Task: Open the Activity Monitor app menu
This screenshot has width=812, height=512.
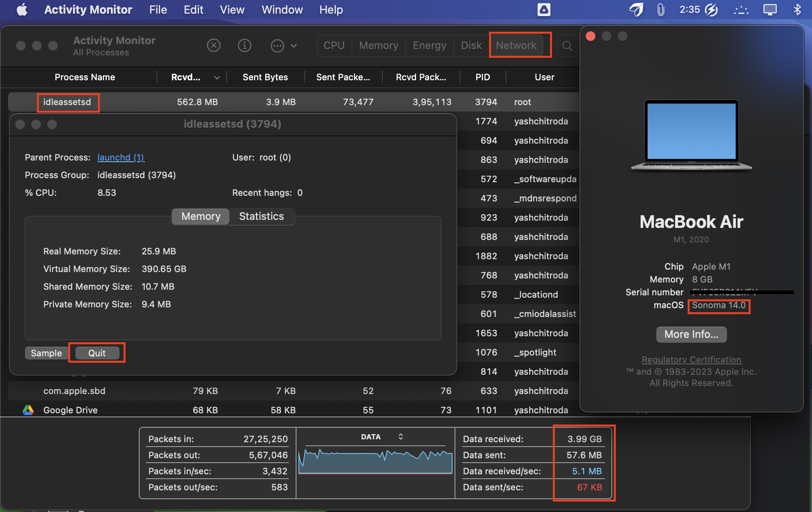Action: pyautogui.click(x=88, y=10)
